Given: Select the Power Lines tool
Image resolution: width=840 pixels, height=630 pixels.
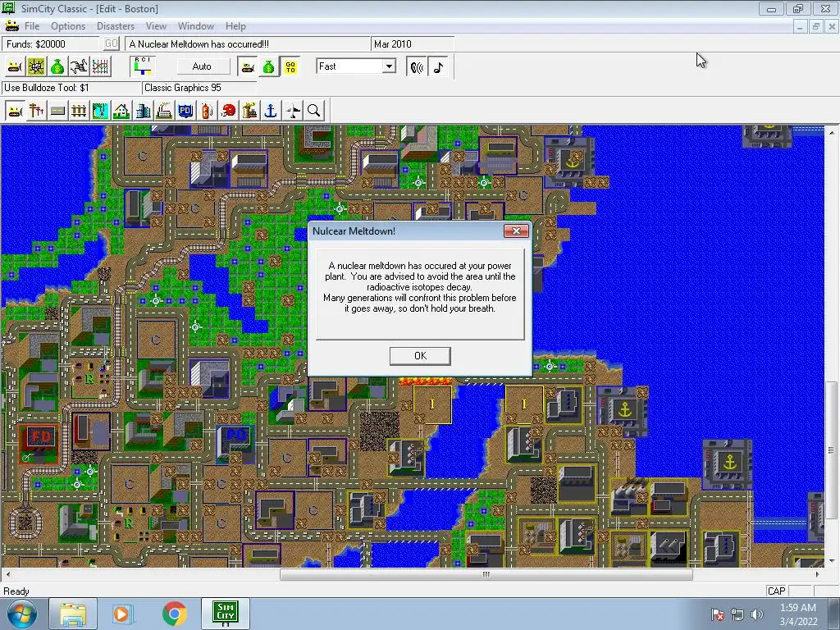Looking at the screenshot, I should tap(36, 111).
